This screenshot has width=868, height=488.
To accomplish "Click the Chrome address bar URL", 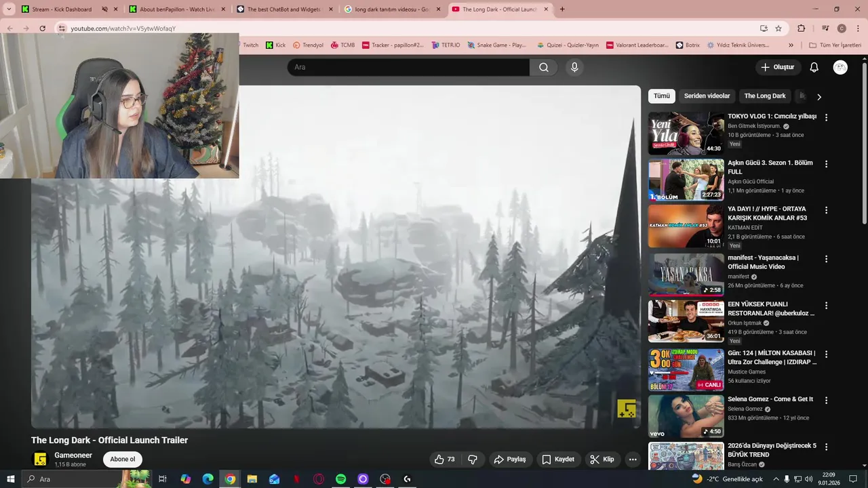I will point(123,28).
